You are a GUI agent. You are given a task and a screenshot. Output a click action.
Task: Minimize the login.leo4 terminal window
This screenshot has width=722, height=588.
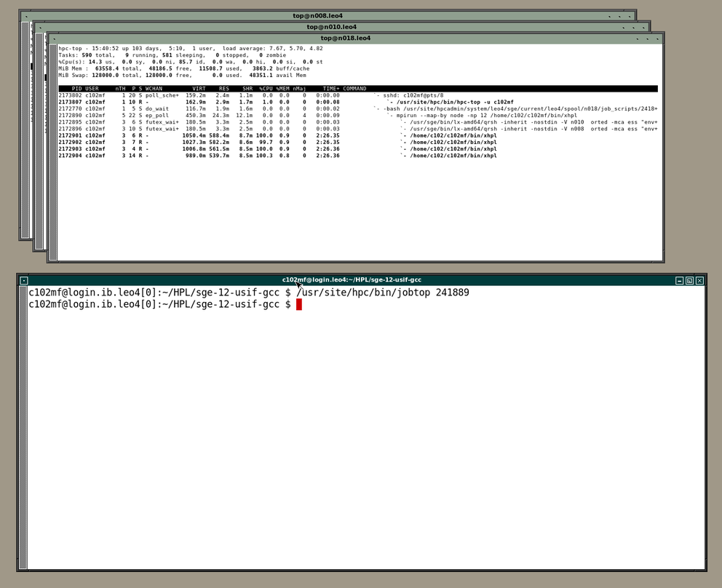pyautogui.click(x=679, y=280)
